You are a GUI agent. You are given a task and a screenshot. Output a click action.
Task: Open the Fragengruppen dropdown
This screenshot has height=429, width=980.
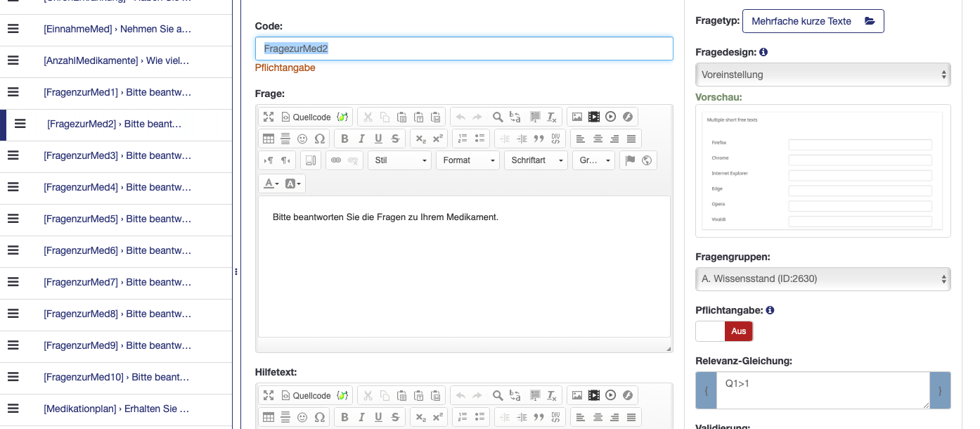822,279
